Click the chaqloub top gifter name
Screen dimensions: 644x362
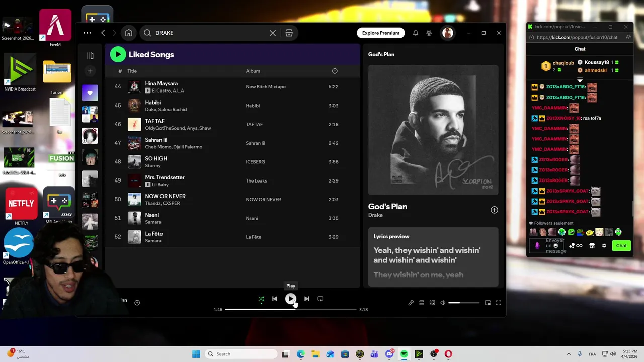coord(563,63)
